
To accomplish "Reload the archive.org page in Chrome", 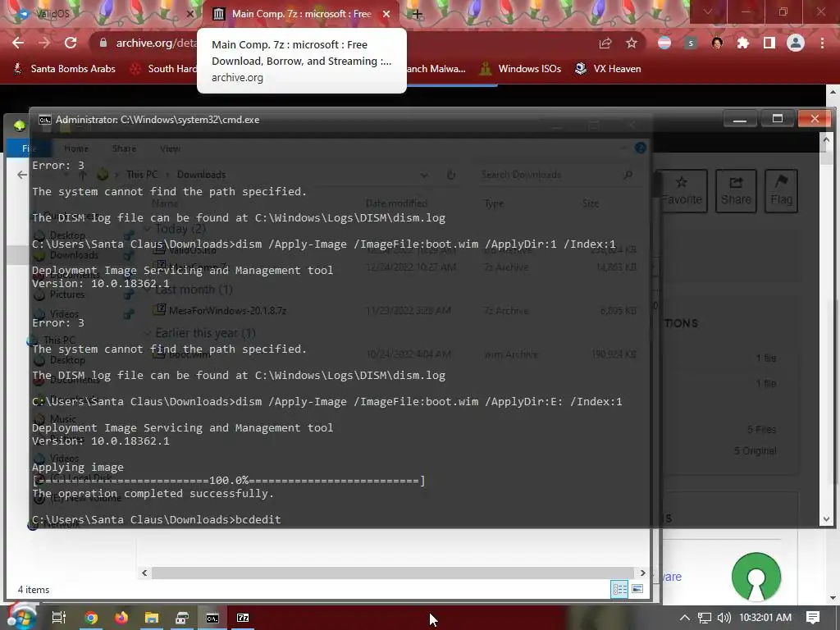I will tap(71, 43).
